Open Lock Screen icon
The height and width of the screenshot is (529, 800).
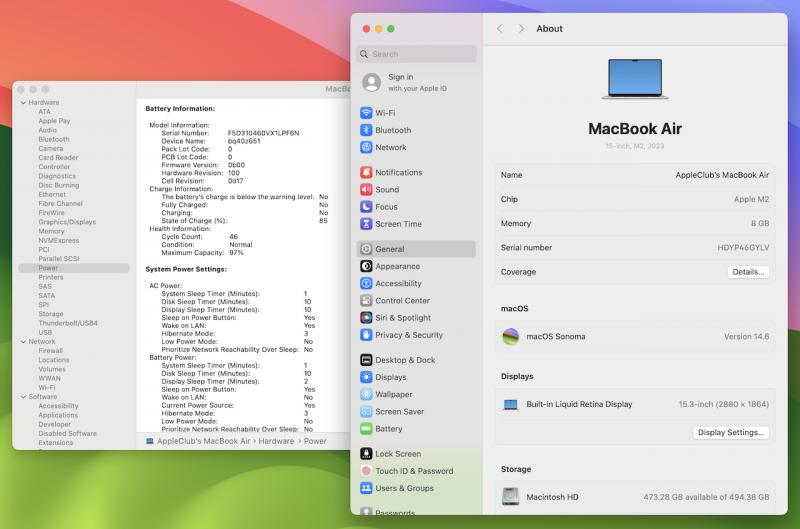point(366,454)
